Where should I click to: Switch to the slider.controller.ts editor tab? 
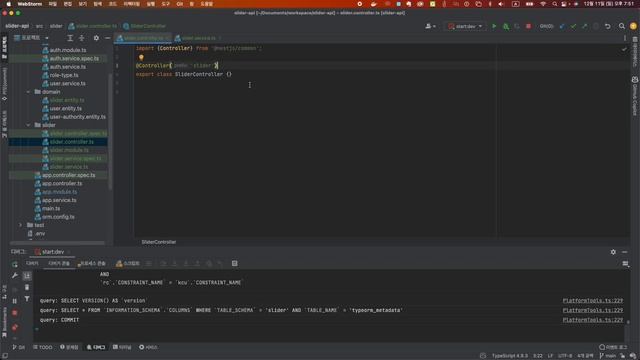point(143,38)
